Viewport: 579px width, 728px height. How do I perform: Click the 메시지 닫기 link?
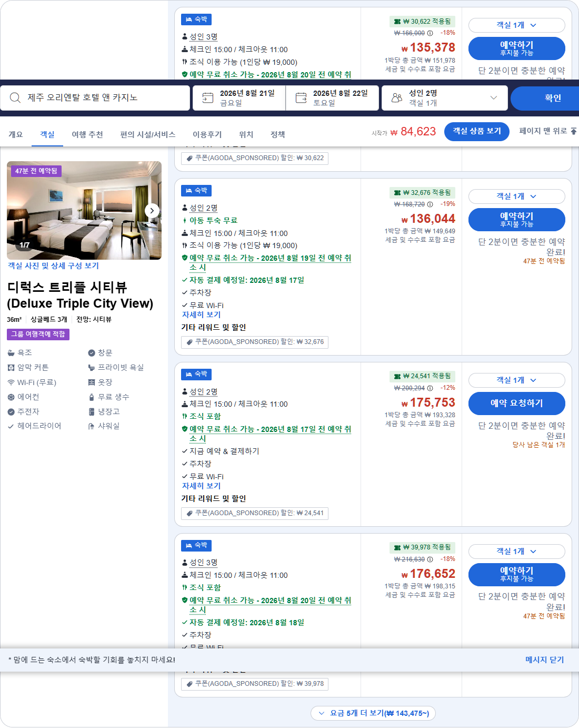coord(545,660)
